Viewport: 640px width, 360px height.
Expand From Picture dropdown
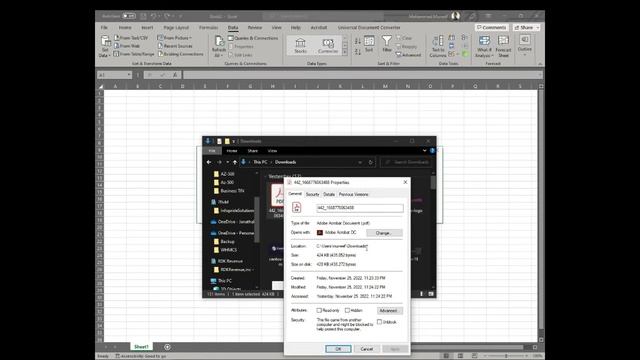tap(175, 38)
